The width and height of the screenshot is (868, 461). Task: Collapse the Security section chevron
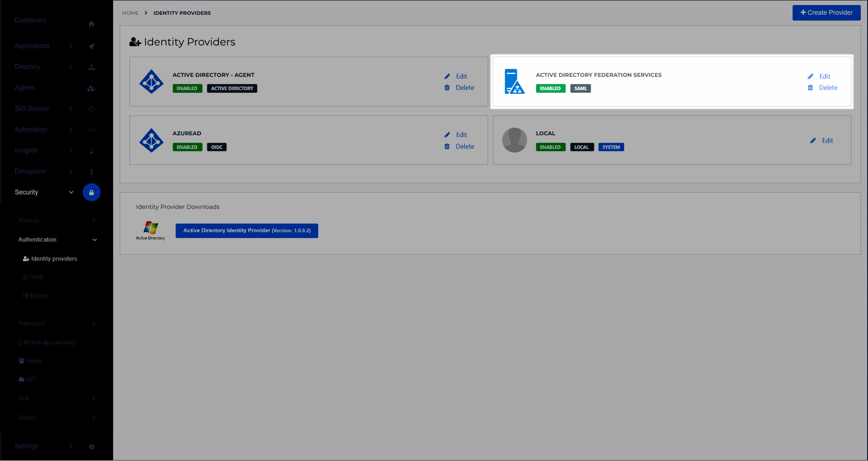coord(71,192)
